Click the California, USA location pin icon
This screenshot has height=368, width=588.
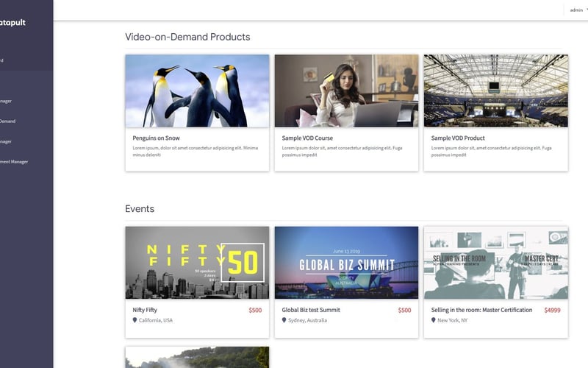(135, 320)
